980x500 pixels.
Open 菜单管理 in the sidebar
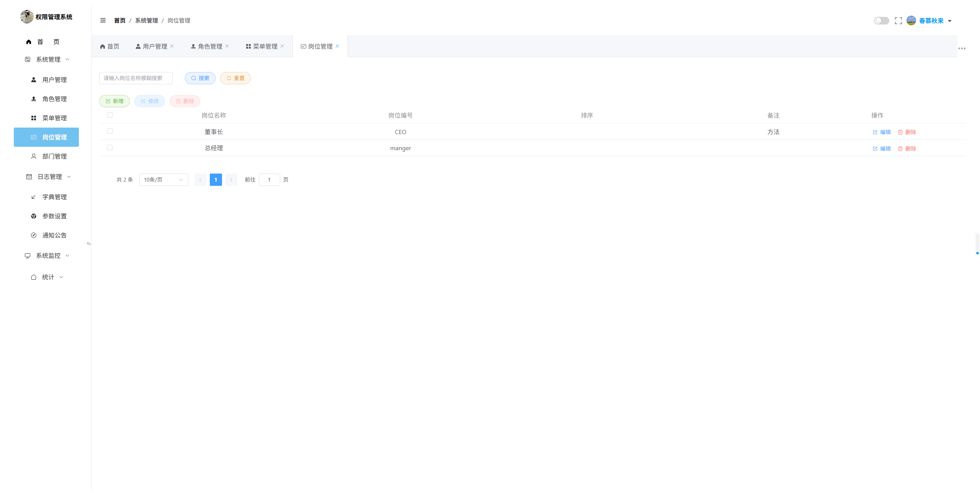pyautogui.click(x=46, y=118)
